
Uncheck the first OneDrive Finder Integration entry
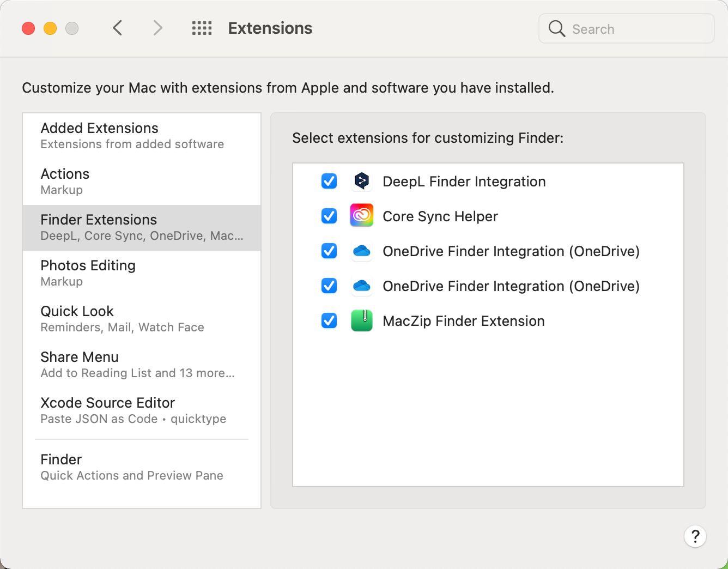(329, 251)
